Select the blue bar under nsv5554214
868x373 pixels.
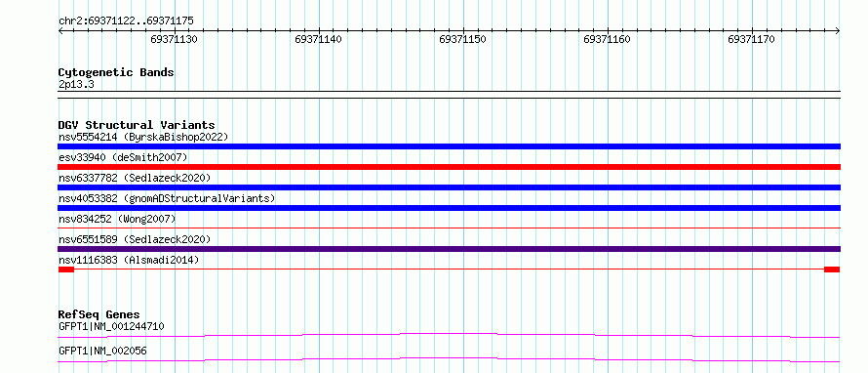(449, 146)
